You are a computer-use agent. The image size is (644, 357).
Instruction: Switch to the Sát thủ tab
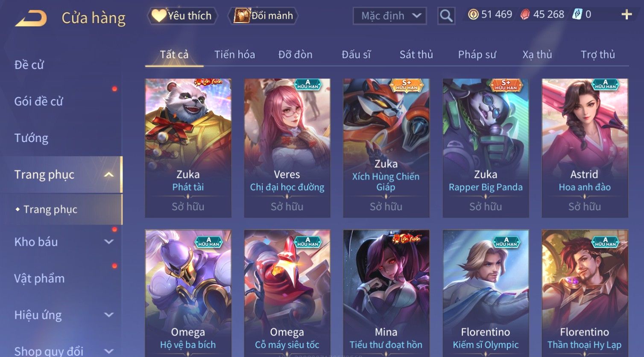[416, 55]
